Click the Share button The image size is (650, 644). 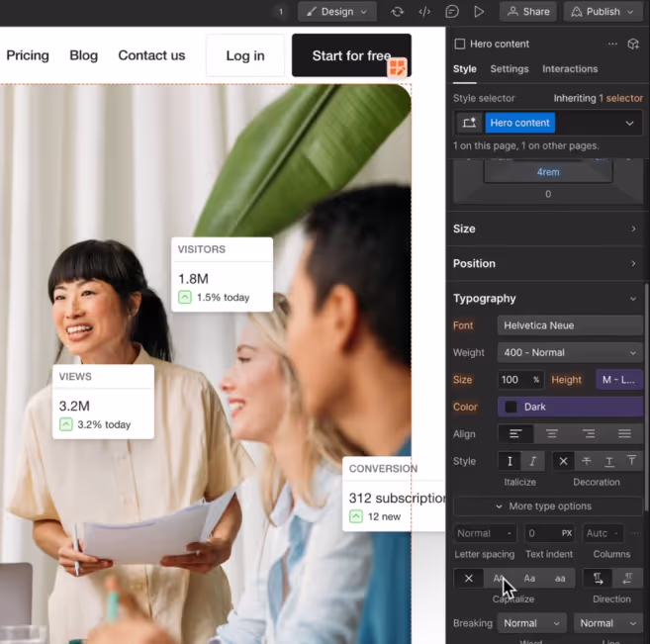coord(528,12)
